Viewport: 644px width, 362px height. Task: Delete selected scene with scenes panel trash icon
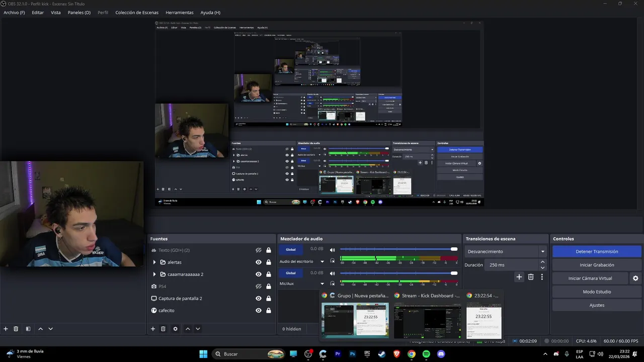[16, 329]
